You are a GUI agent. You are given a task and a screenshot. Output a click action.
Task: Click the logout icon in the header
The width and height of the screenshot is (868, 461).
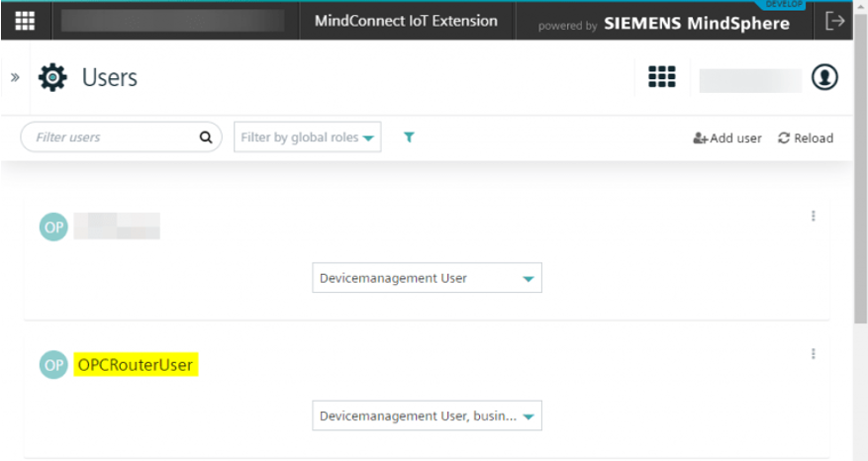click(834, 21)
